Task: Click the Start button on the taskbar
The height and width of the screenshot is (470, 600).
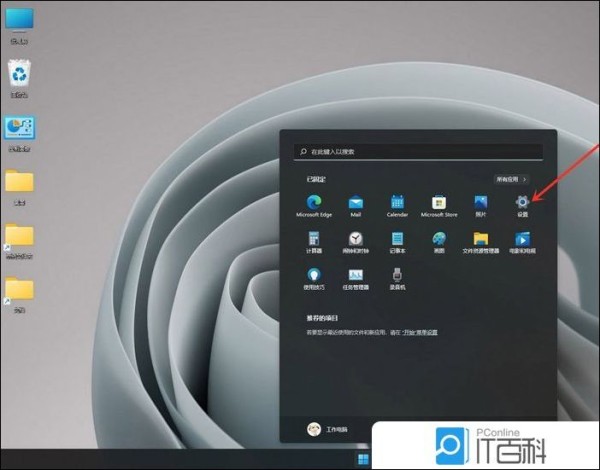Action: pyautogui.click(x=363, y=459)
